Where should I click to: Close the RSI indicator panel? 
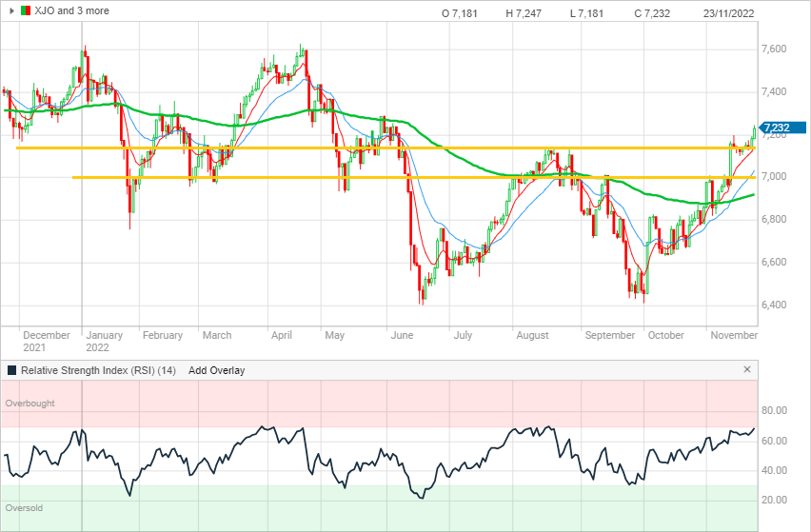point(747,369)
